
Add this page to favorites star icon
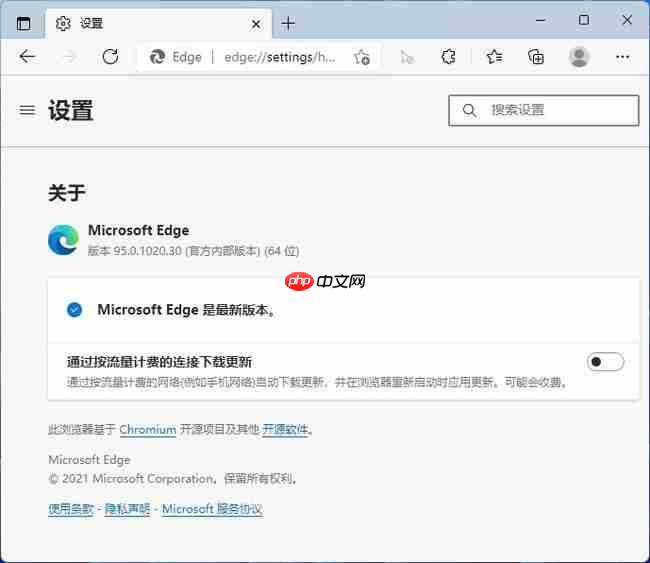(361, 57)
